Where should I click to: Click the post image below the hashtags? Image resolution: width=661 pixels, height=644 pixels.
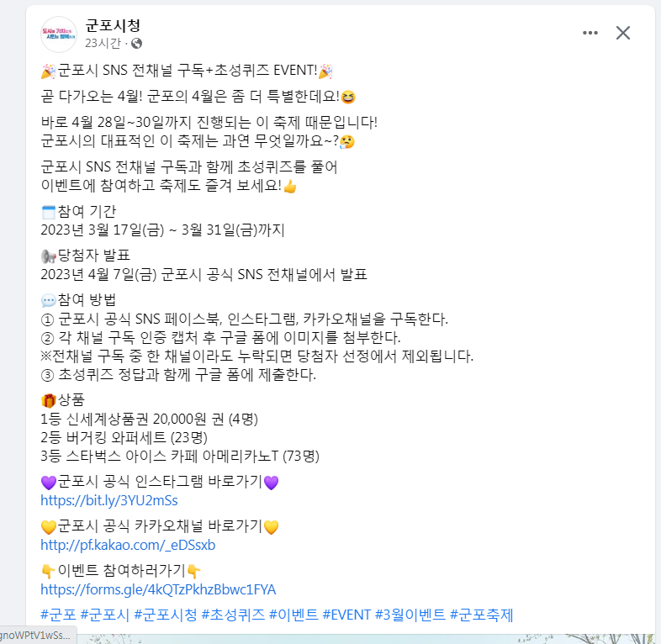click(341, 638)
